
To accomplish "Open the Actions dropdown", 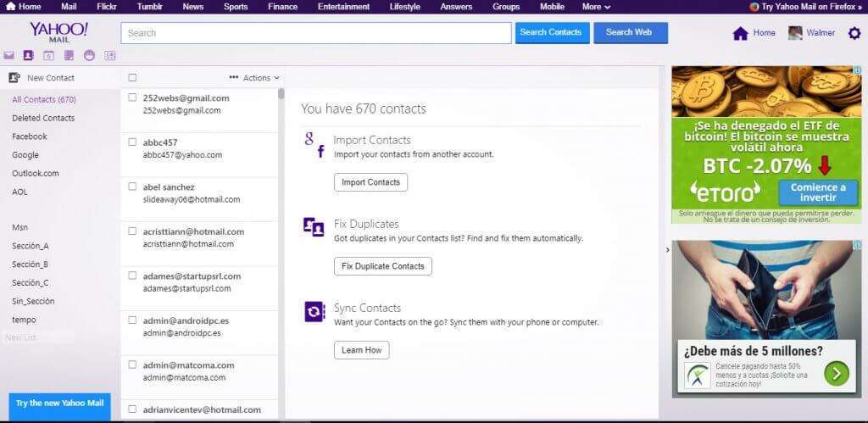I will [261, 78].
